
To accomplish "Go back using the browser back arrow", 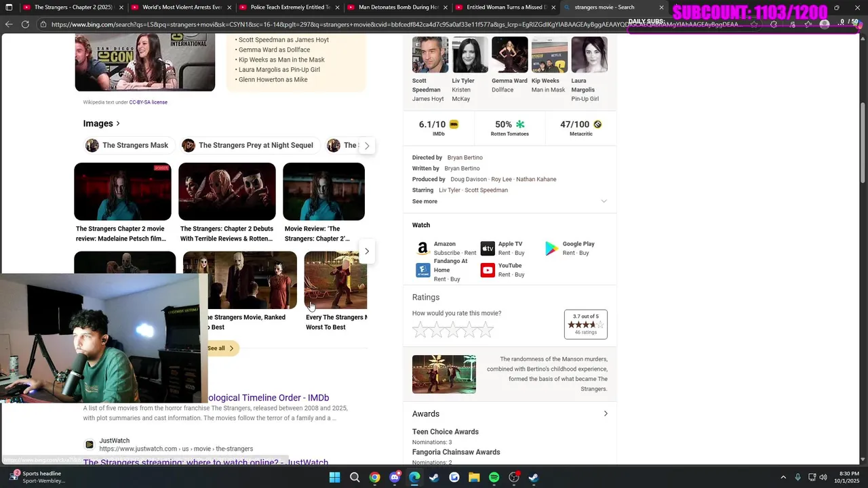I will [x=9, y=24].
